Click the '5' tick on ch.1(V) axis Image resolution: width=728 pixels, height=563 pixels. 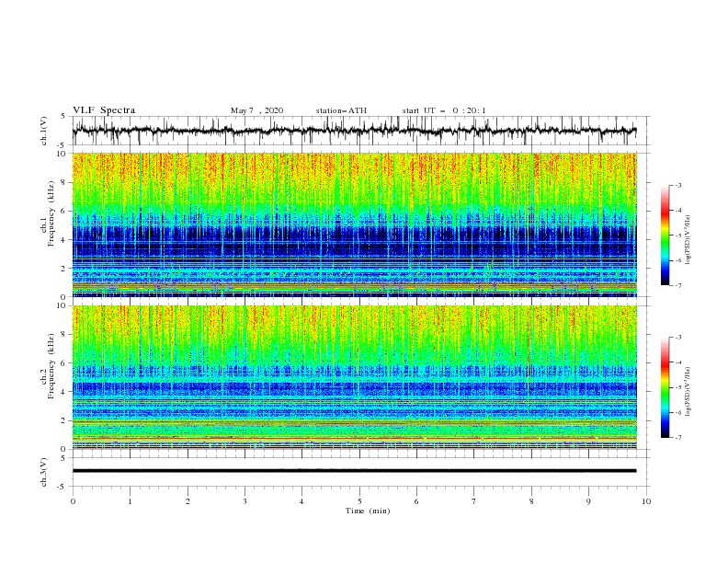63,117
